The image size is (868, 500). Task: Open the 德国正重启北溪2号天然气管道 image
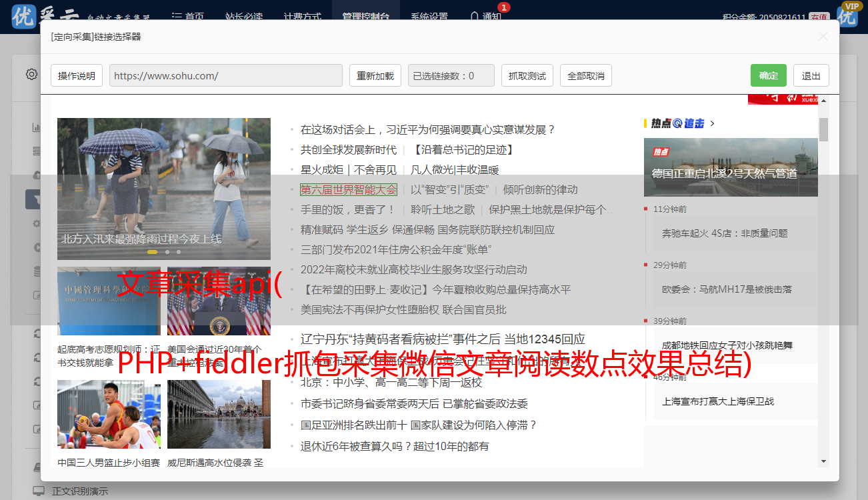[x=731, y=167]
